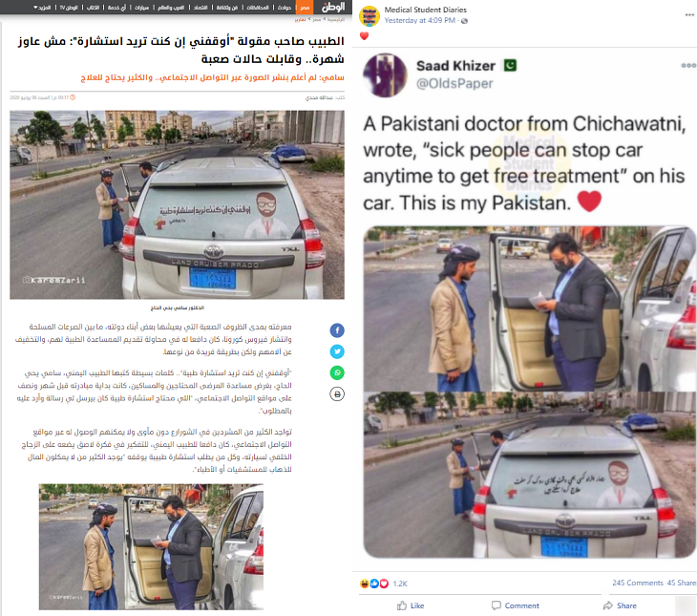Open Medical Student Diaries page name
Image resolution: width=697 pixels, height=616 pixels.
pyautogui.click(x=426, y=10)
